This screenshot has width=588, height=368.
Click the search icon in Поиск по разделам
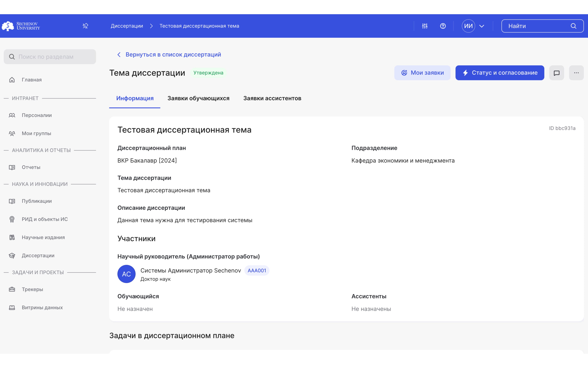click(x=12, y=57)
